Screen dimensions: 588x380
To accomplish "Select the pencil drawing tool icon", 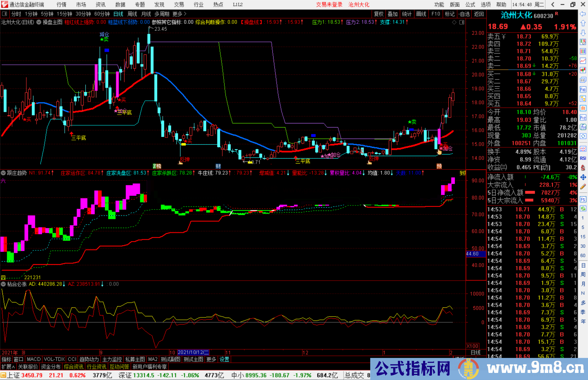I will point(583,187).
